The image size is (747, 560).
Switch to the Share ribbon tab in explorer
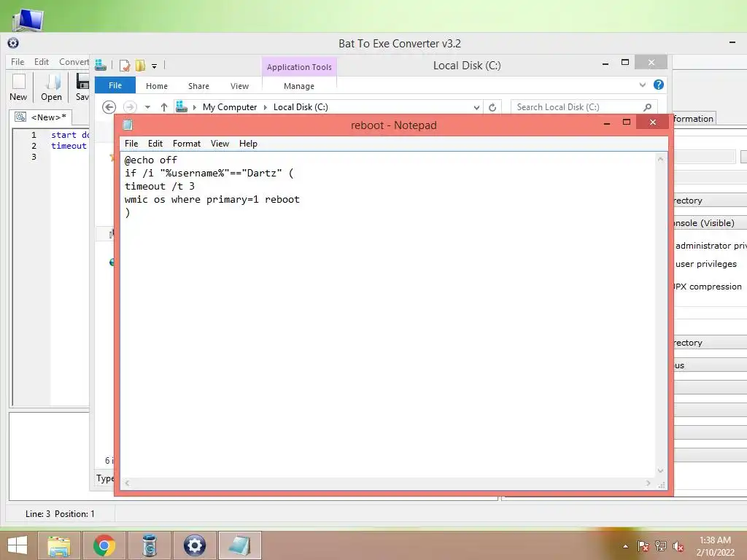198,86
